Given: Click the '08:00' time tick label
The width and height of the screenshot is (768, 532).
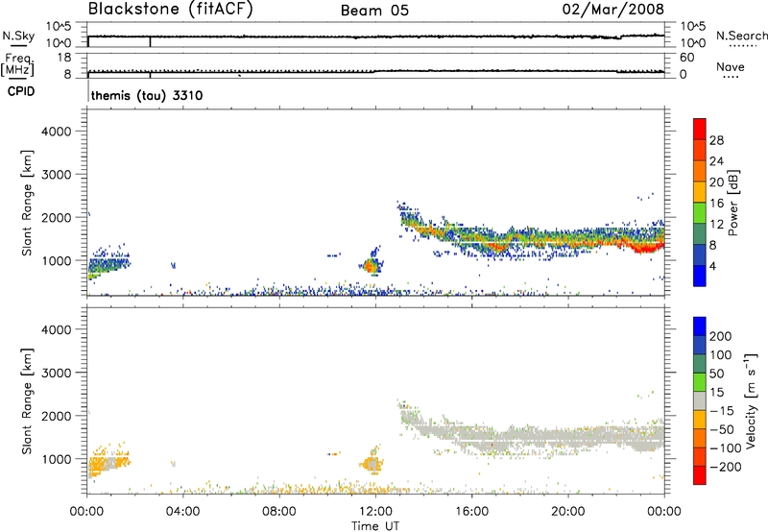Looking at the screenshot, I should [x=278, y=512].
